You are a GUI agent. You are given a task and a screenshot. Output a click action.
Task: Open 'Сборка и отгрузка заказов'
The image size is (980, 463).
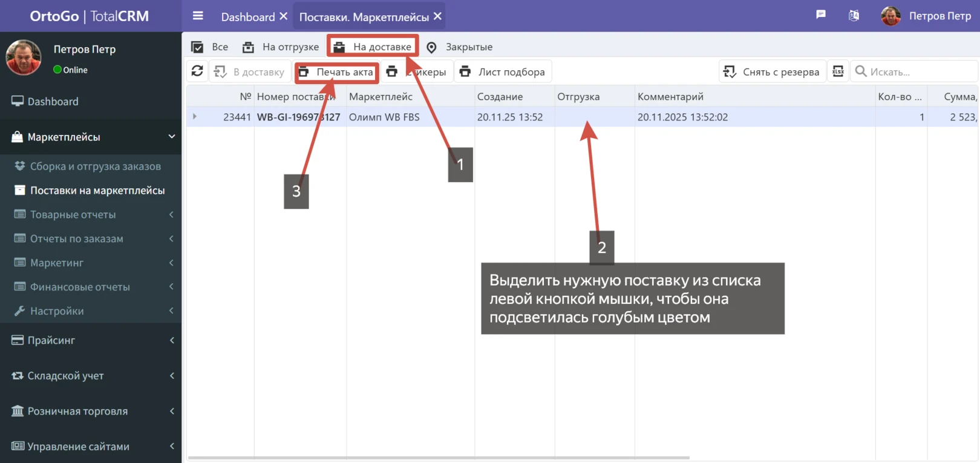[95, 166]
